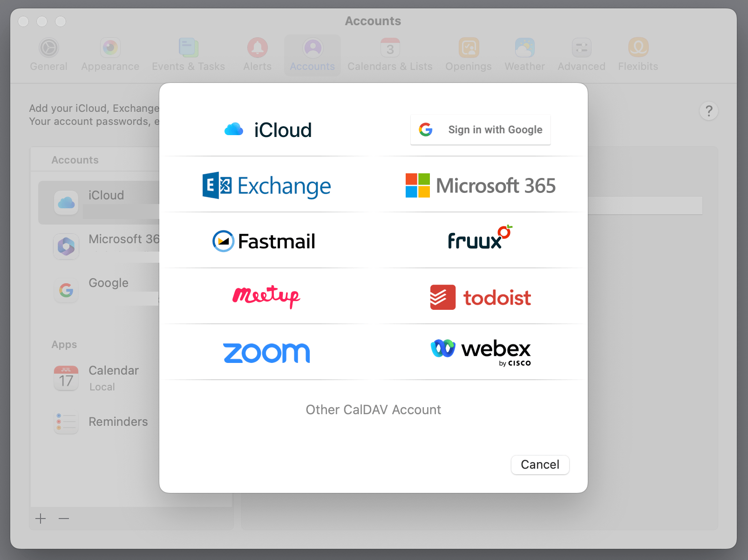The height and width of the screenshot is (560, 748).
Task: Select iCloud account in sidebar list
Action: coord(99,203)
